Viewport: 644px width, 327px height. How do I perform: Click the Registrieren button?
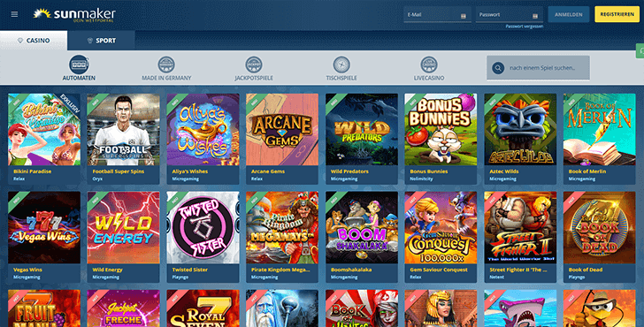pyautogui.click(x=617, y=14)
